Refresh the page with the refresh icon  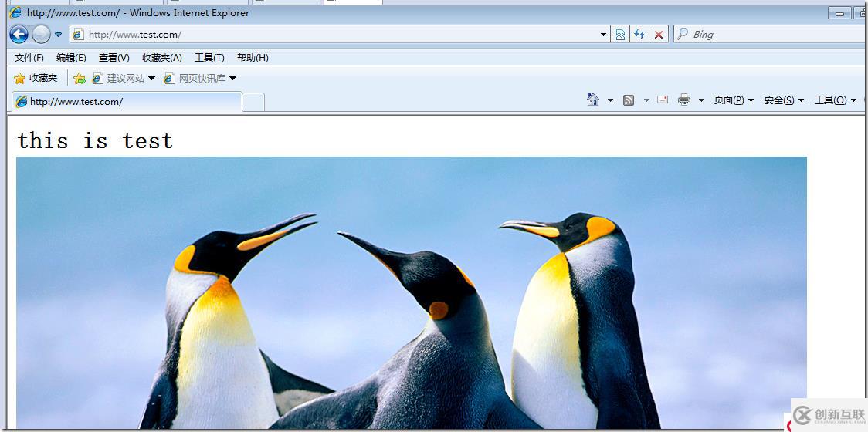(639, 34)
